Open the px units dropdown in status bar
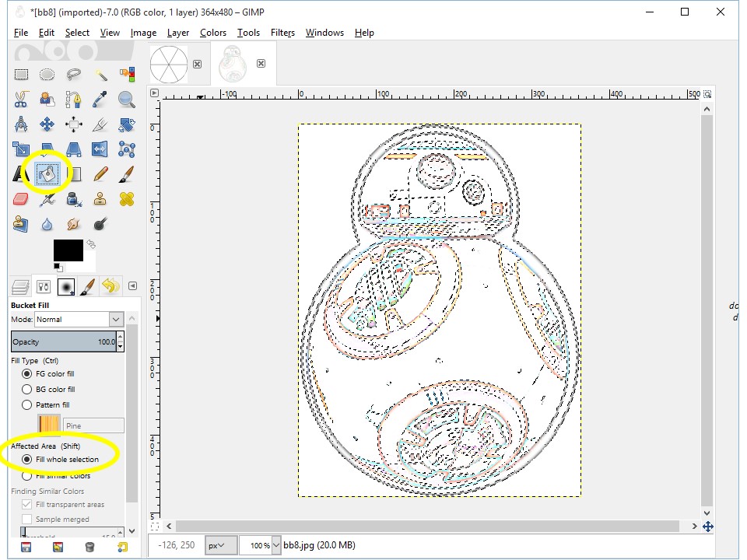This screenshot has height=560, width=747. click(x=220, y=546)
